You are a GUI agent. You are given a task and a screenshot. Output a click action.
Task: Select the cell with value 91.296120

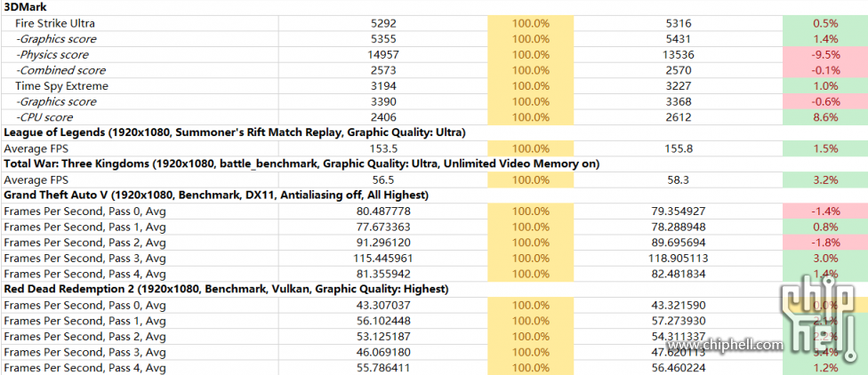pyautogui.click(x=383, y=243)
